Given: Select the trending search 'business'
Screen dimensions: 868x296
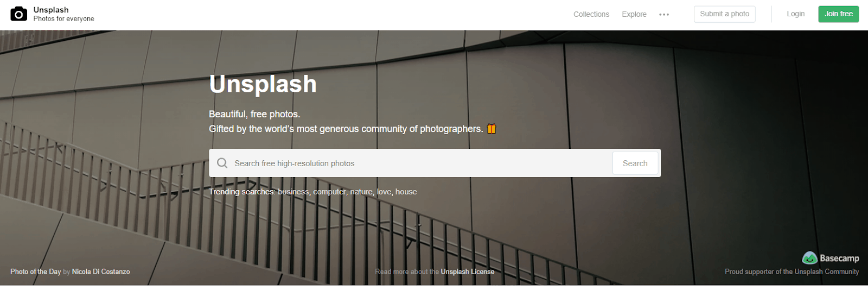Looking at the screenshot, I should click(x=293, y=192).
